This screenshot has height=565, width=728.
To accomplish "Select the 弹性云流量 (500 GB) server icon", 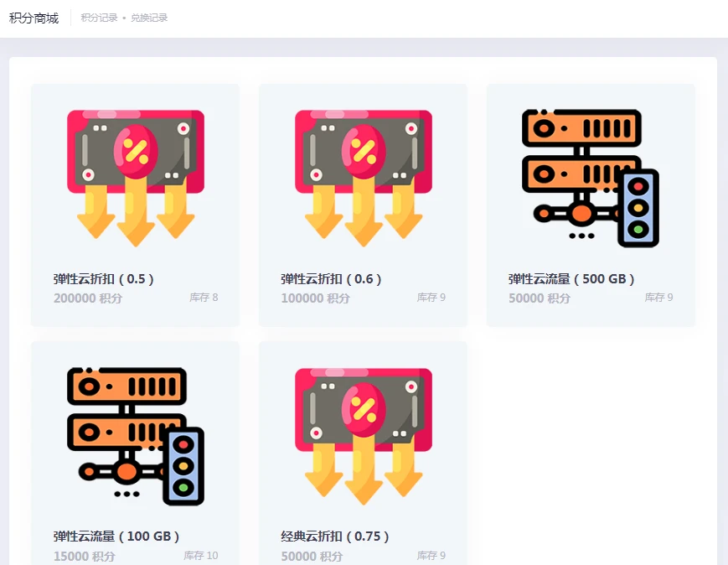I will (x=591, y=178).
